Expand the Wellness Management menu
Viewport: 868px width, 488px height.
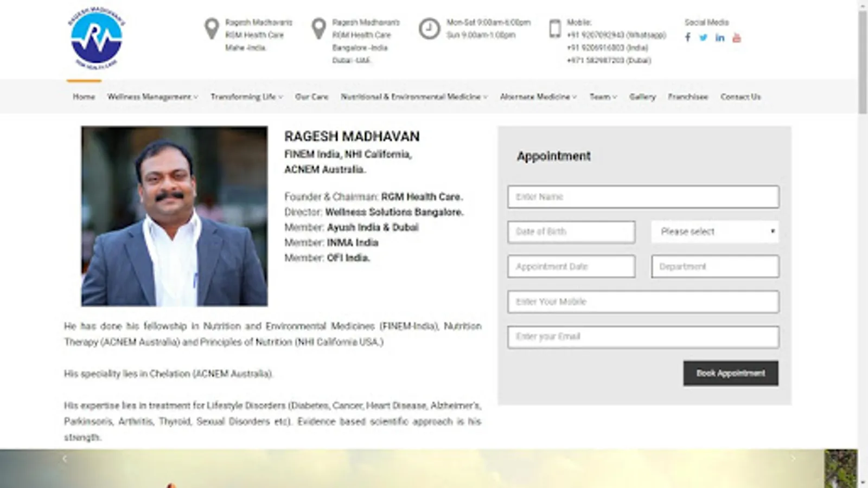coord(152,97)
